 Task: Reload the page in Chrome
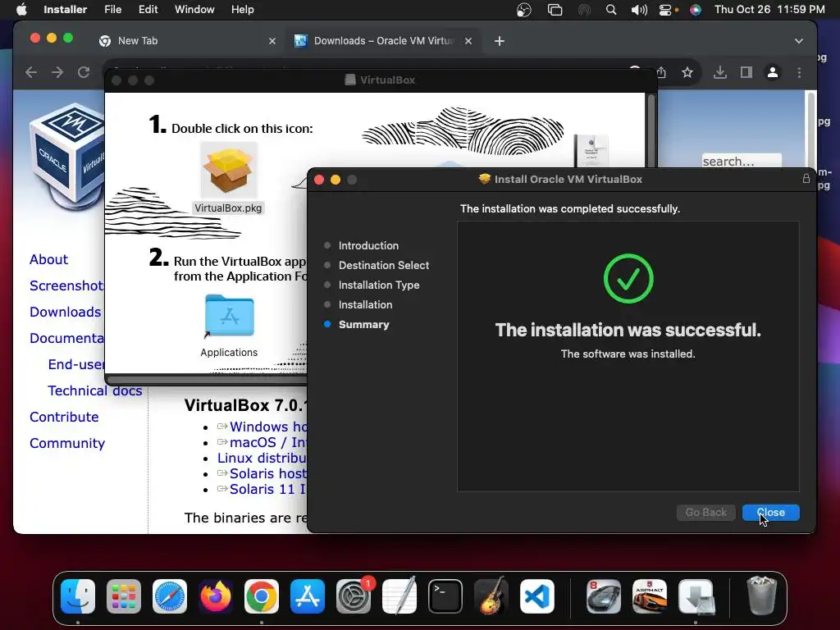[x=84, y=72]
